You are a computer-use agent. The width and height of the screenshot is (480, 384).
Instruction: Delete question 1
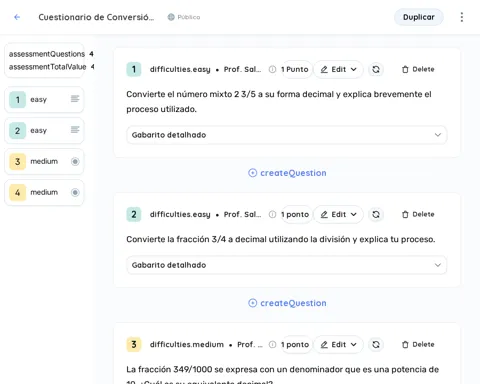pyautogui.click(x=418, y=69)
